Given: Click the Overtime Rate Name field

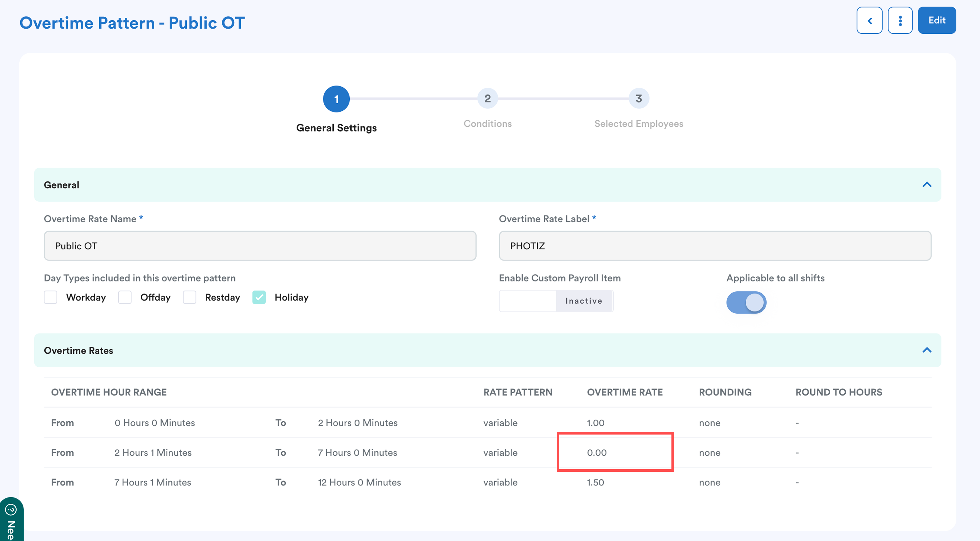Looking at the screenshot, I should [260, 246].
